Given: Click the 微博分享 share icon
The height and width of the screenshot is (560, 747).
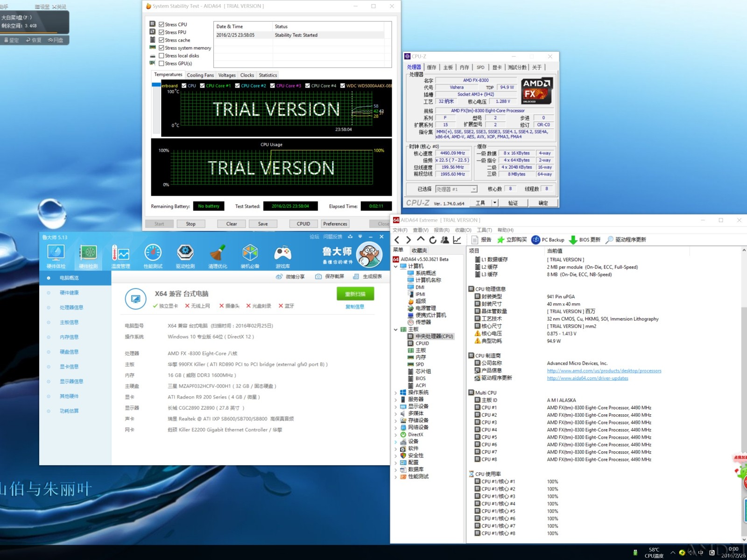Looking at the screenshot, I should [x=279, y=277].
